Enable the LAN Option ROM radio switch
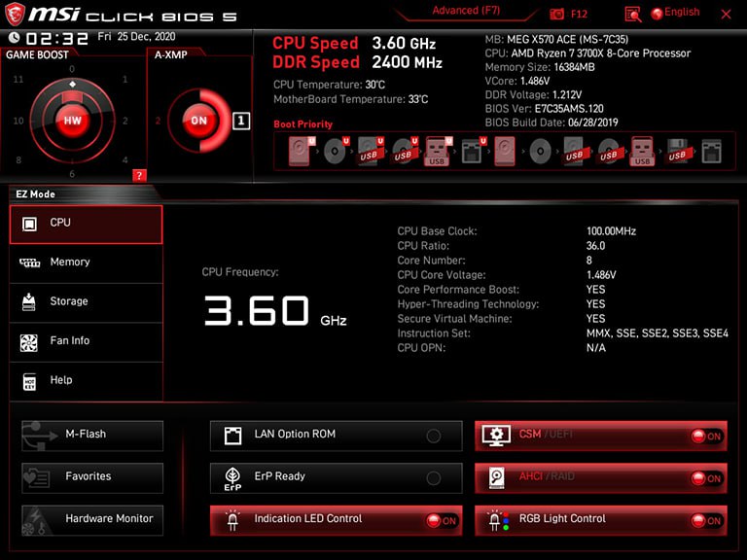Screen dimensions: 747x560 [x=433, y=436]
